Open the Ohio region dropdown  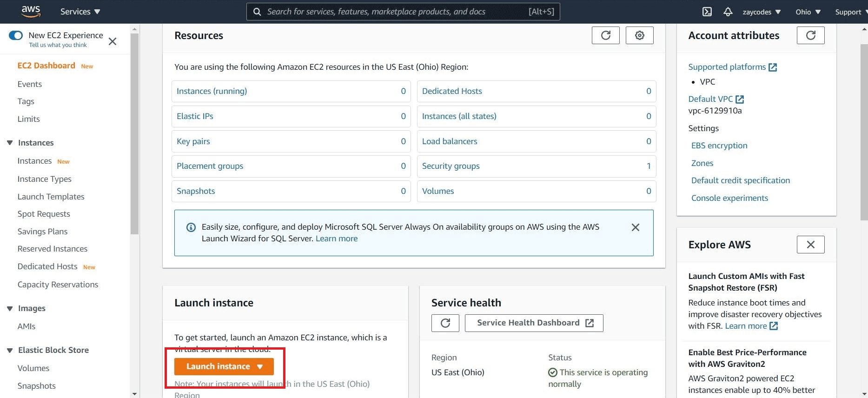click(x=808, y=12)
